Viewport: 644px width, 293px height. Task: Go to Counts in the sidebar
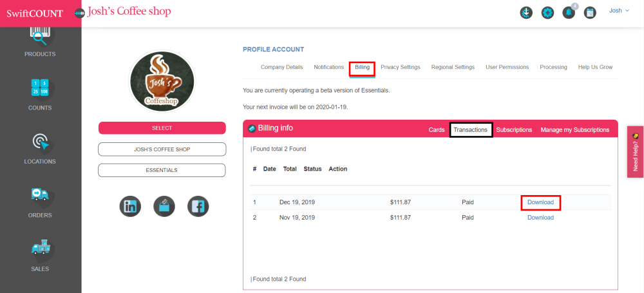[40, 88]
